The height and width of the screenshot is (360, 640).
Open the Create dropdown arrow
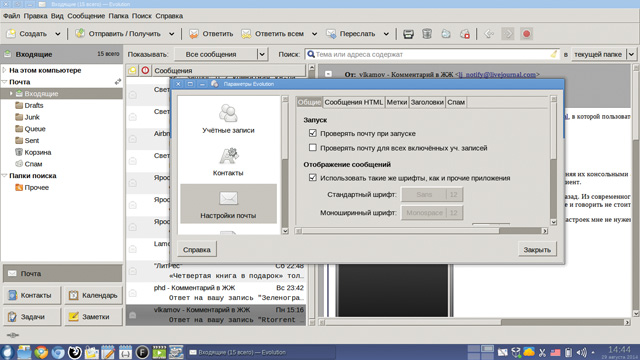[x=58, y=34]
